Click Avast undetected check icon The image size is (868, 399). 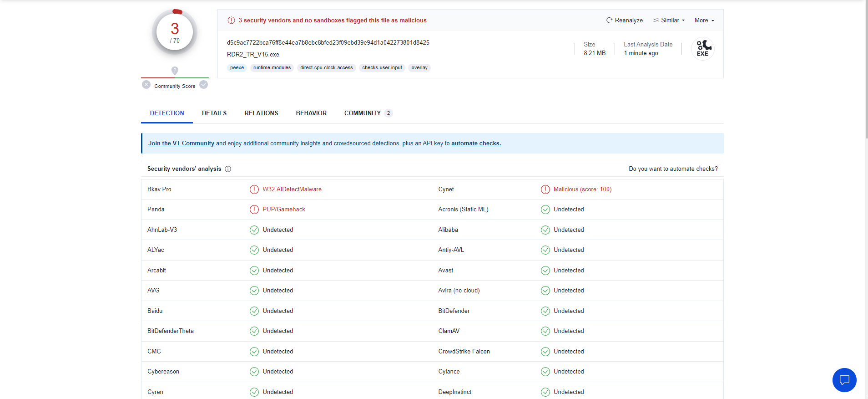[x=545, y=271]
